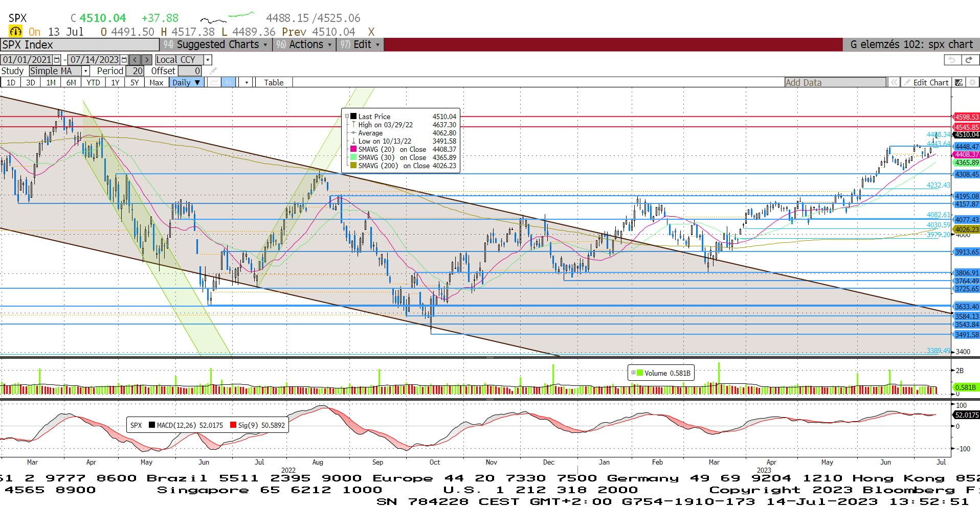Open the start date calendar picker

point(57,60)
